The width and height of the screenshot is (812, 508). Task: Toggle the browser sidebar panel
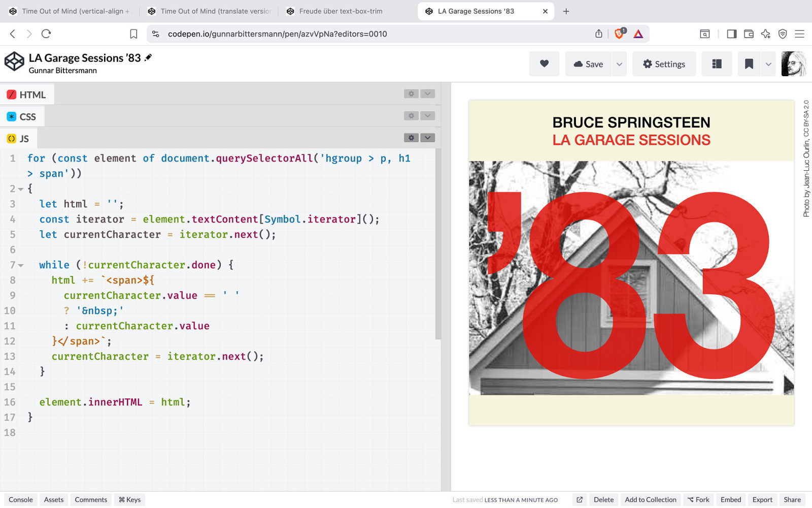coord(731,34)
